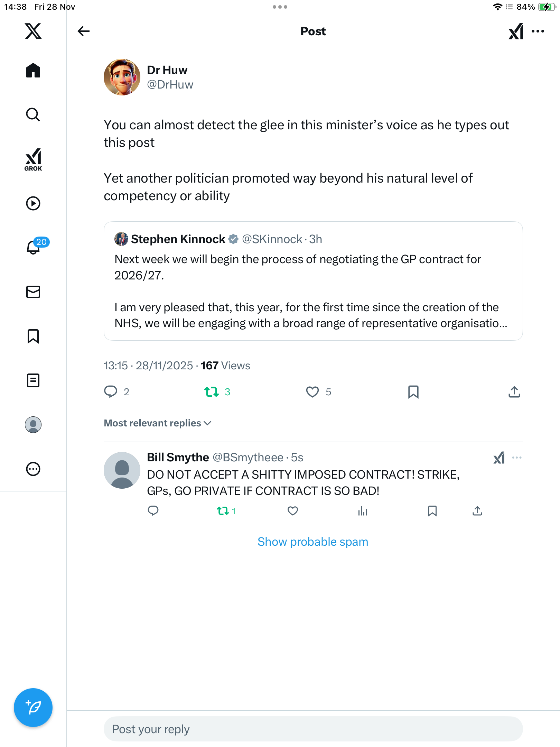The image size is (560, 747).
Task: Compose a new post with blue button
Action: point(33,707)
